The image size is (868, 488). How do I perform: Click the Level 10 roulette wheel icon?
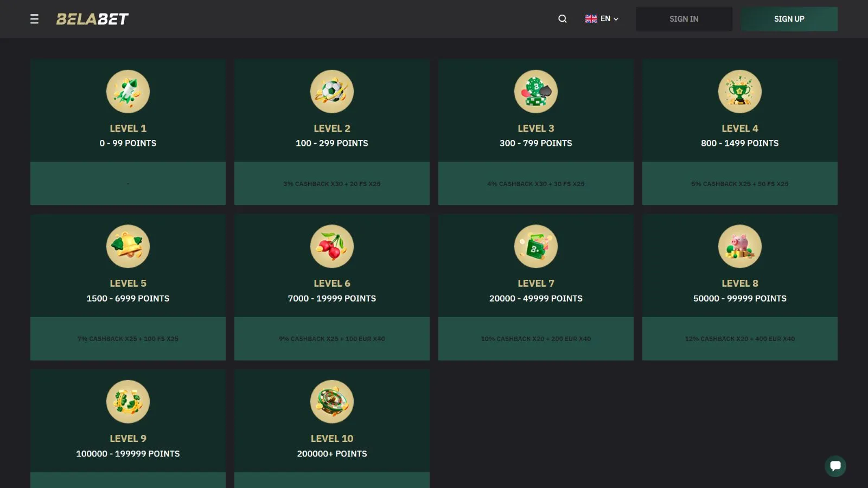click(332, 402)
